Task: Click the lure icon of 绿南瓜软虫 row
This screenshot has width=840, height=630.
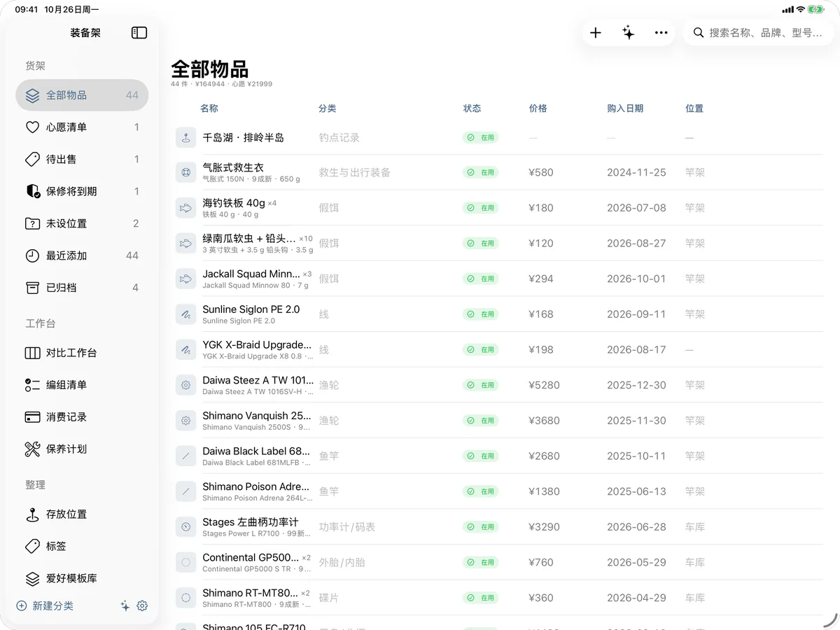Action: [185, 244]
